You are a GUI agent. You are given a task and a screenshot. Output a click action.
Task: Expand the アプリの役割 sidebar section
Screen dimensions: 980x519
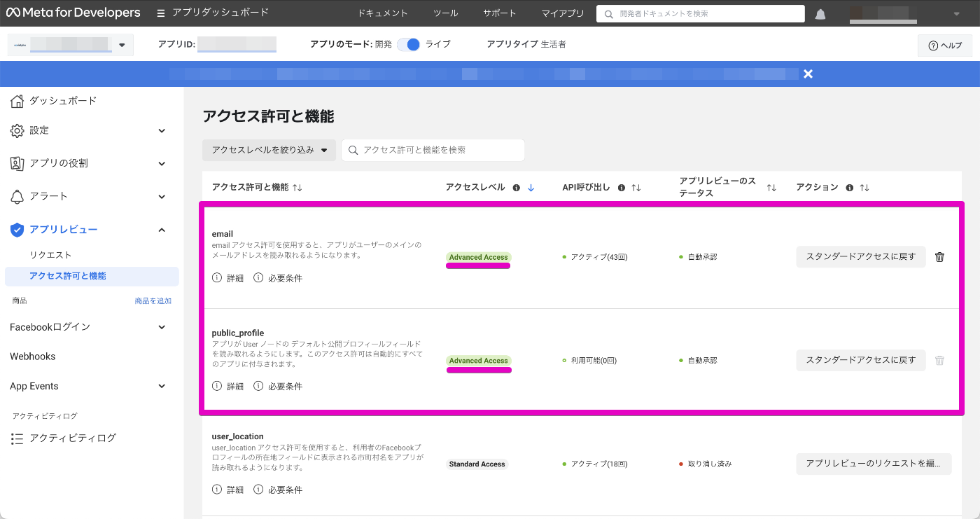[x=162, y=163]
